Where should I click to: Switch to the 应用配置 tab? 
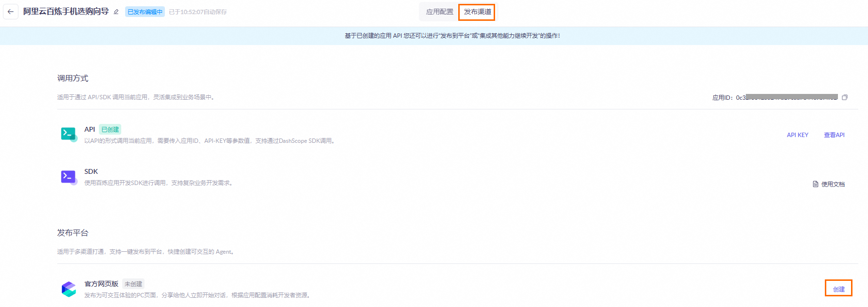(x=439, y=12)
